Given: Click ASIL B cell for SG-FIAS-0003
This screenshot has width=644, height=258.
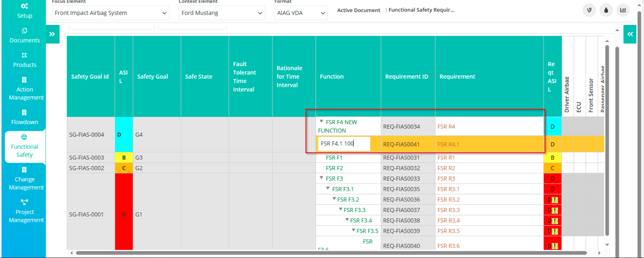Looking at the screenshot, I should 124,158.
